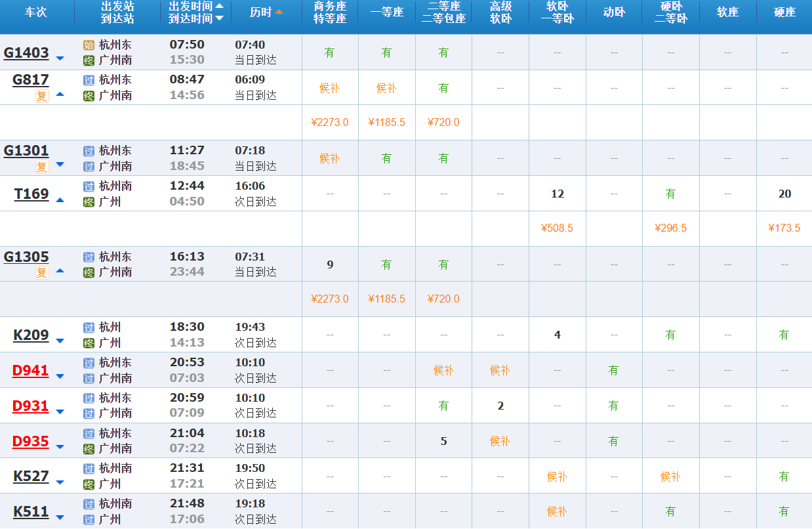Click the 过 icon beside 杭州南 for T169
Viewport: 812px width, 529px height.
coord(89,186)
